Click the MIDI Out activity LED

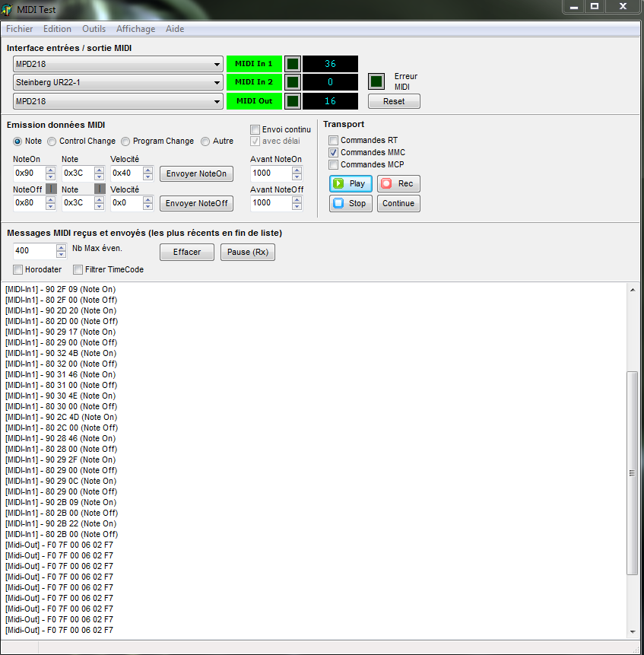(293, 101)
